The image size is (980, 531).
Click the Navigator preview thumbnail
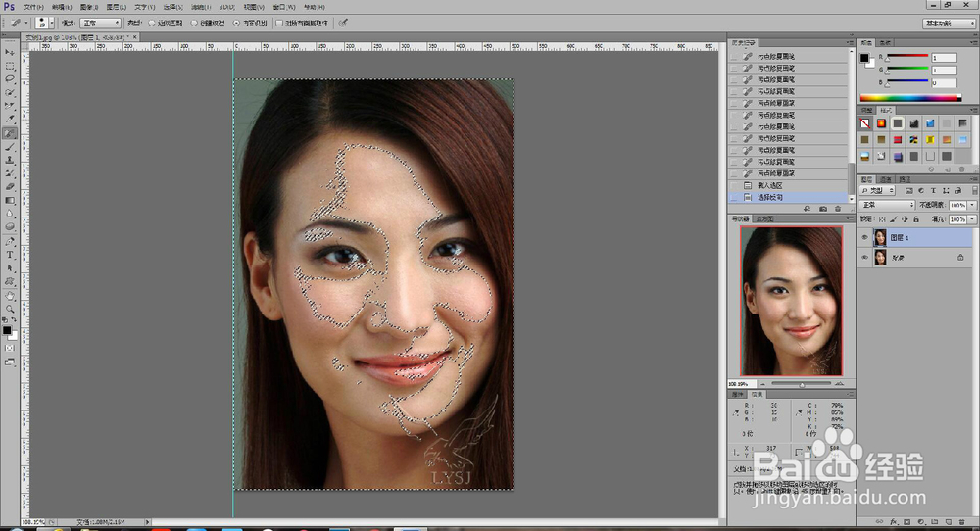792,301
